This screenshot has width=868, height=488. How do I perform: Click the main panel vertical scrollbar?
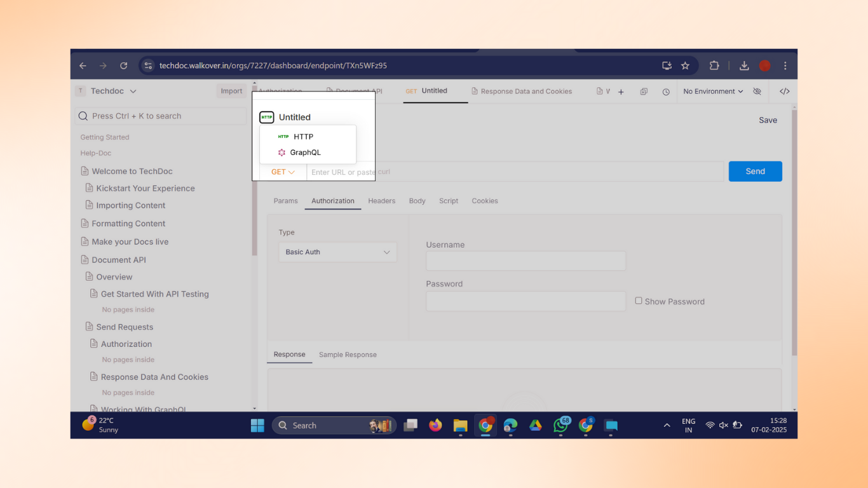[794, 232]
